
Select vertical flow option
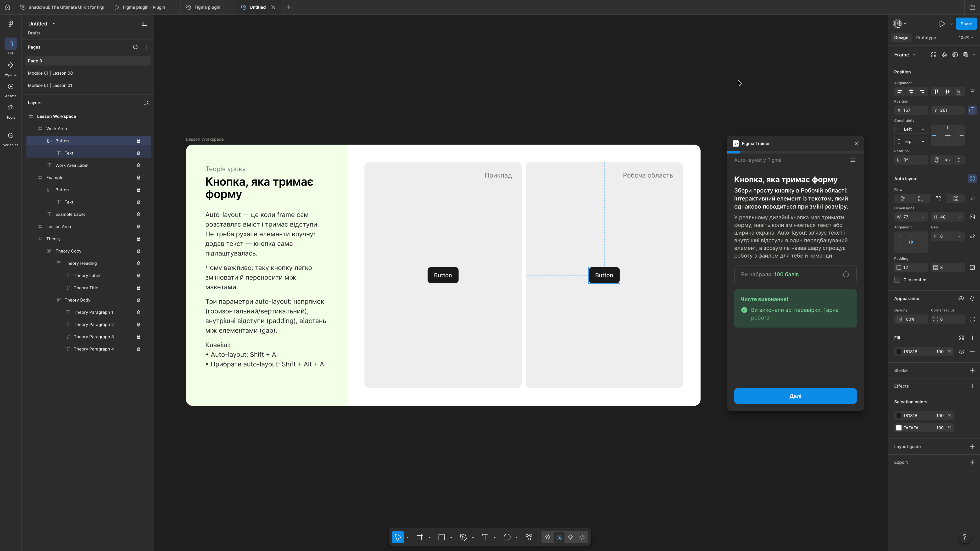[920, 198]
